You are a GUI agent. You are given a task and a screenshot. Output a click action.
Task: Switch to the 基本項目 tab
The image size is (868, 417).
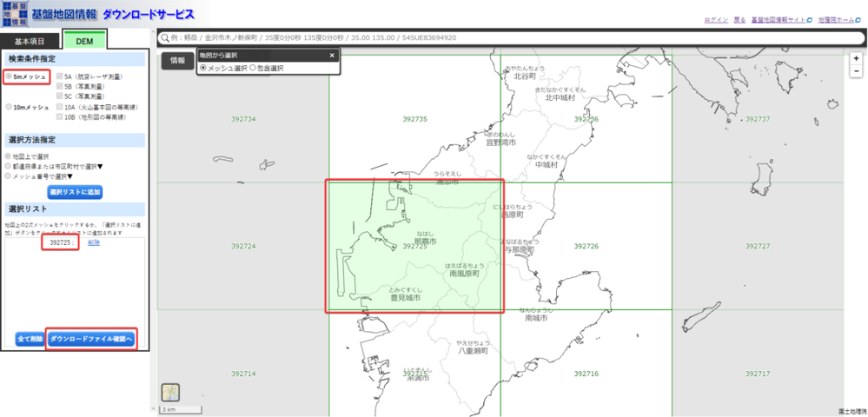[30, 42]
